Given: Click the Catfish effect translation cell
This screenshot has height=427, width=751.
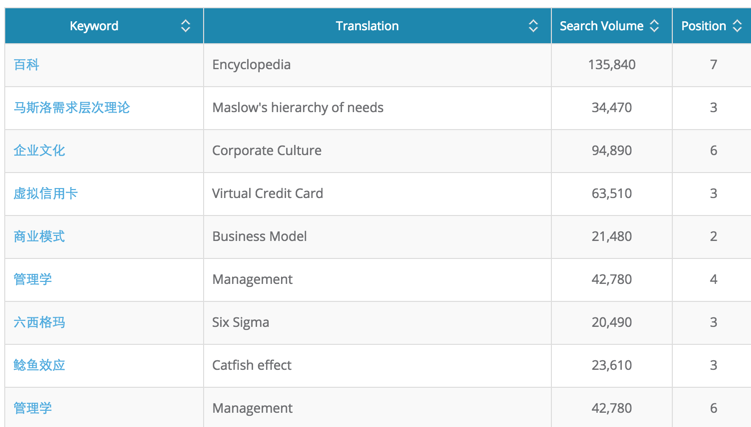Looking at the screenshot, I should [x=252, y=366].
